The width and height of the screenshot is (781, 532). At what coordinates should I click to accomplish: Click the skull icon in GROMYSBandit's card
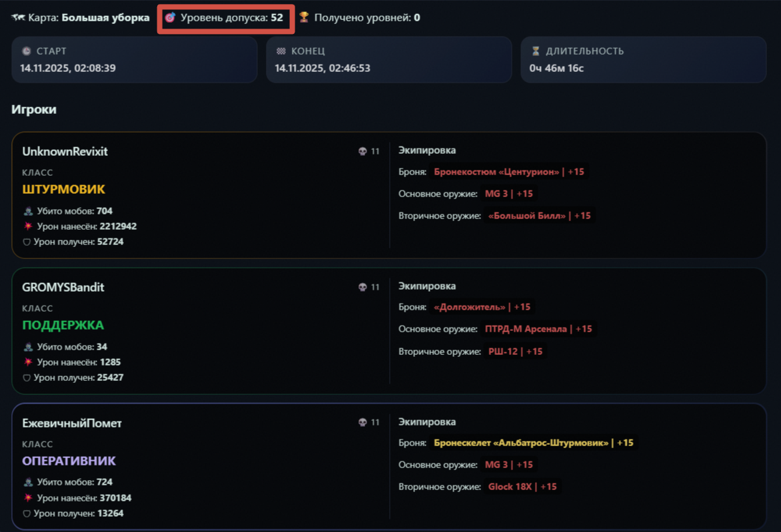tap(363, 288)
